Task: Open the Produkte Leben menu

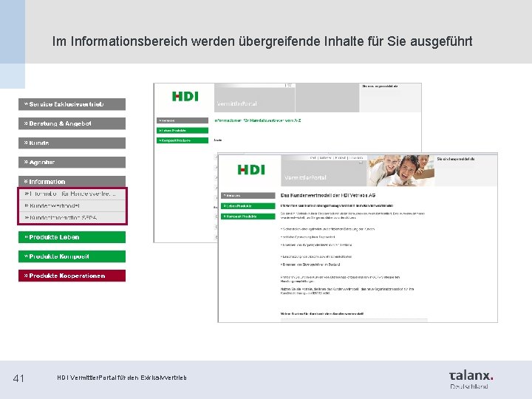Action: click(72, 237)
